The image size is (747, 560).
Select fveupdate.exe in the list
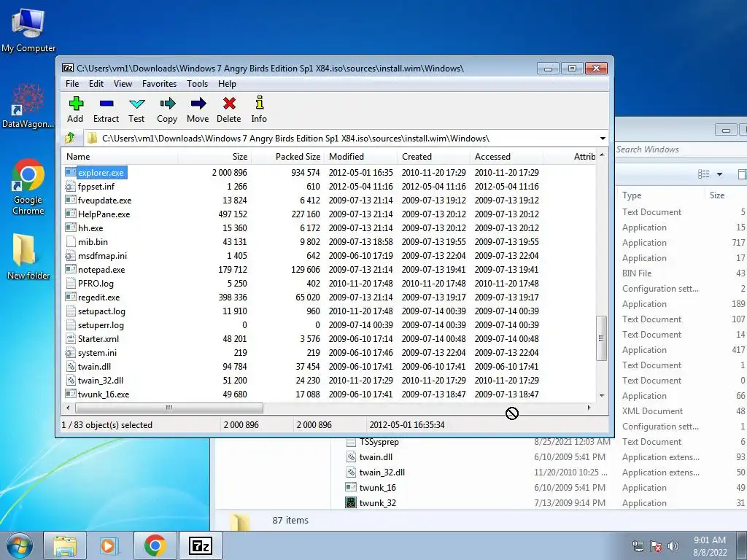point(105,200)
